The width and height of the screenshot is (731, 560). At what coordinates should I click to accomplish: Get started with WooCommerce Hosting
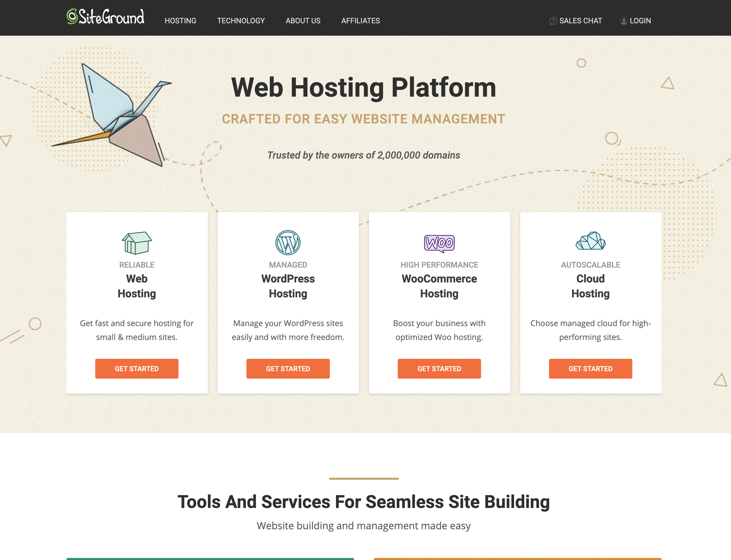click(439, 369)
